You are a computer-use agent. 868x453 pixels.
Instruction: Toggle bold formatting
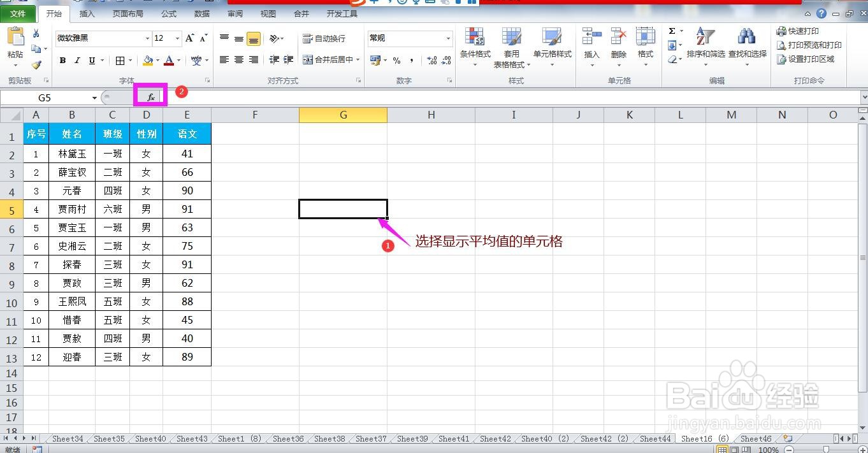tap(62, 61)
